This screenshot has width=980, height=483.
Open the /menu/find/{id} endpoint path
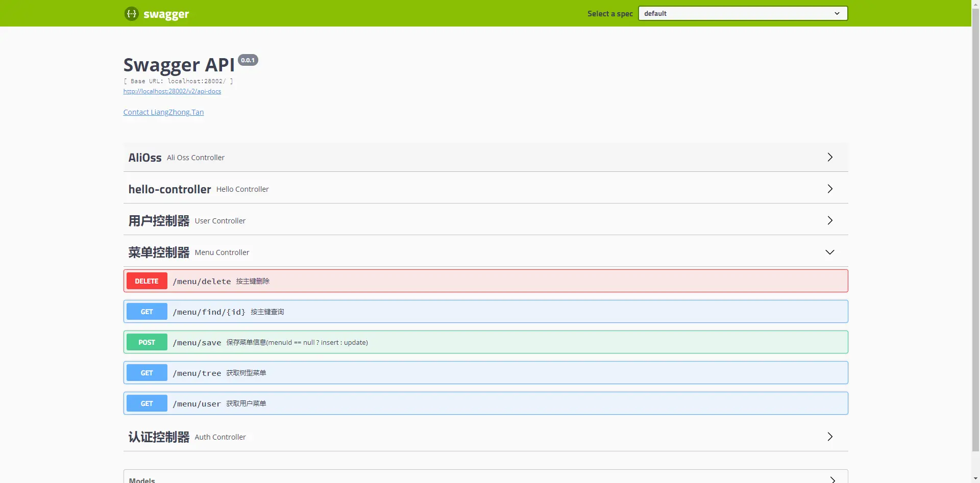tap(209, 312)
